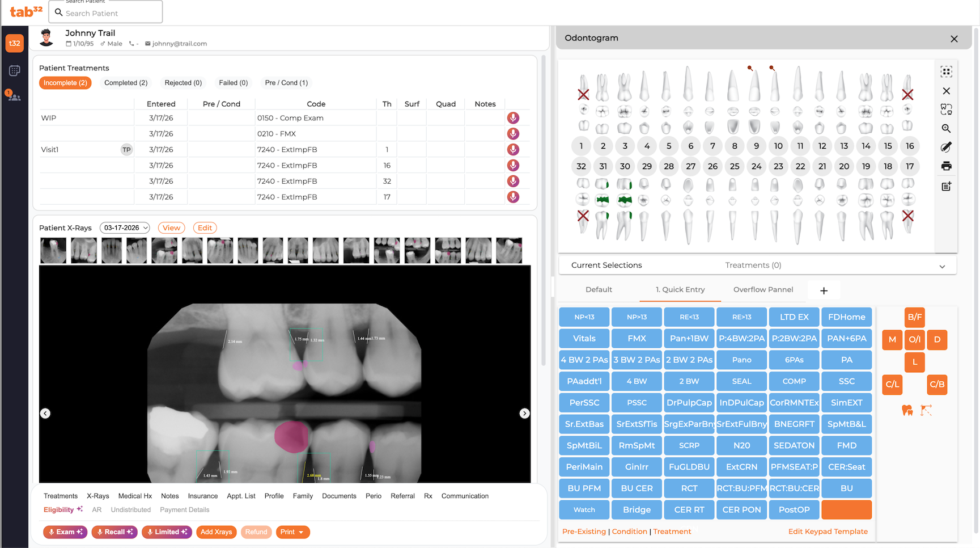Click Johnny Trail's patient avatar
Image resolution: width=980 pixels, height=548 pixels.
coord(46,37)
